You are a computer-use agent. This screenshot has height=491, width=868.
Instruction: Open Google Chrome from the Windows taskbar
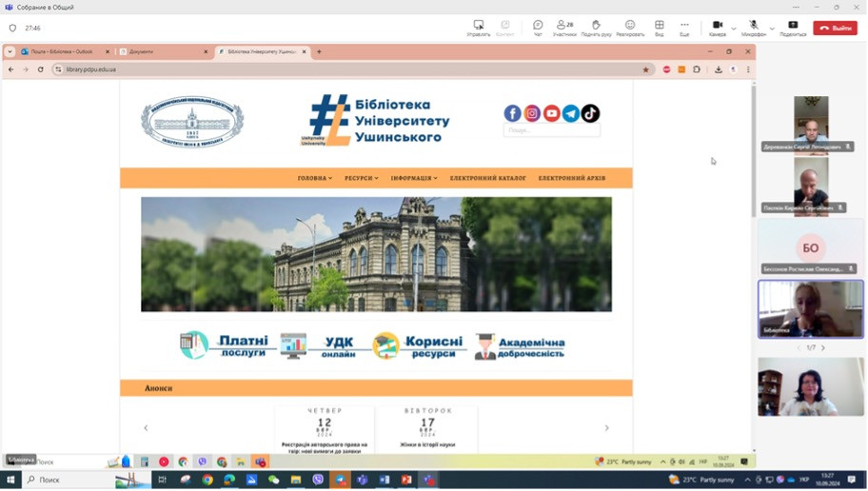[207, 480]
